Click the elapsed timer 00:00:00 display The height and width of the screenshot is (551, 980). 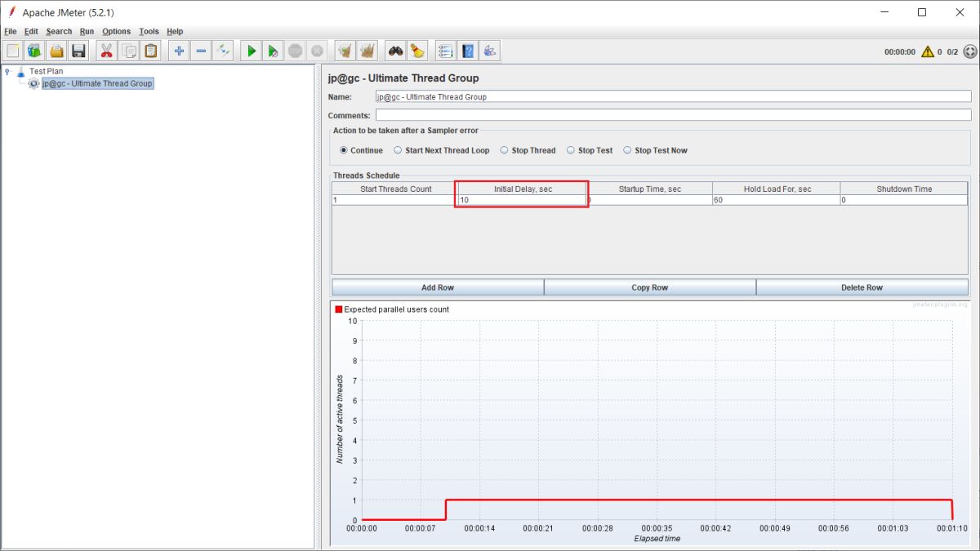click(x=900, y=51)
